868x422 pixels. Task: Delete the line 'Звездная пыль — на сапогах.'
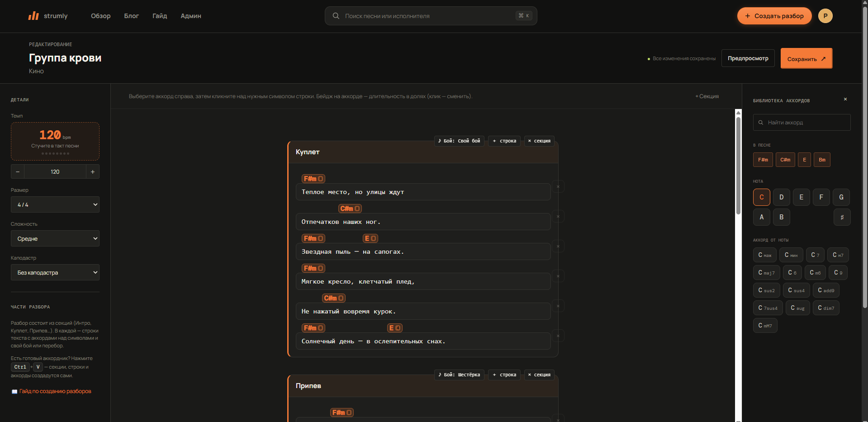[558, 247]
